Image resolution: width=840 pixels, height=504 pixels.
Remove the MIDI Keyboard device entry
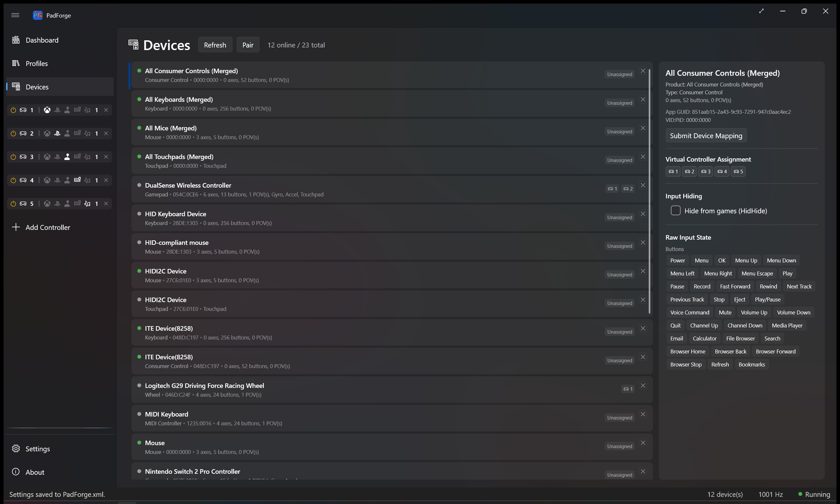643,414
